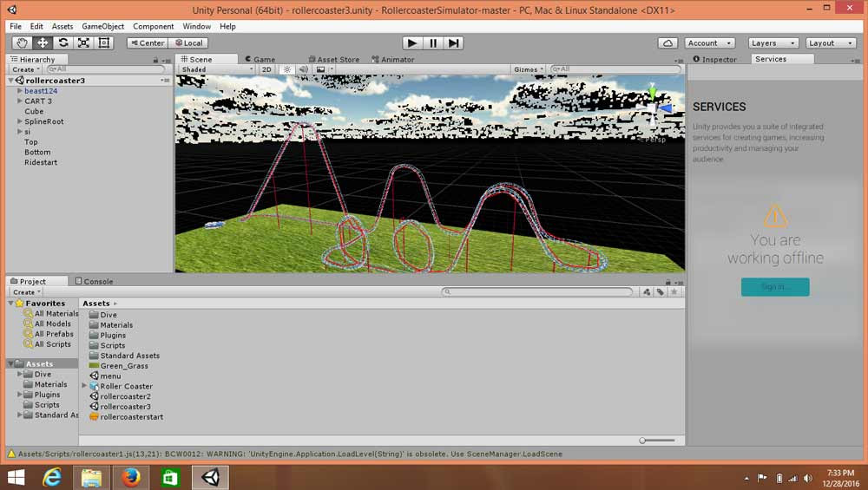The width and height of the screenshot is (868, 490).
Task: Switch to the Inspector tab
Action: click(x=714, y=59)
